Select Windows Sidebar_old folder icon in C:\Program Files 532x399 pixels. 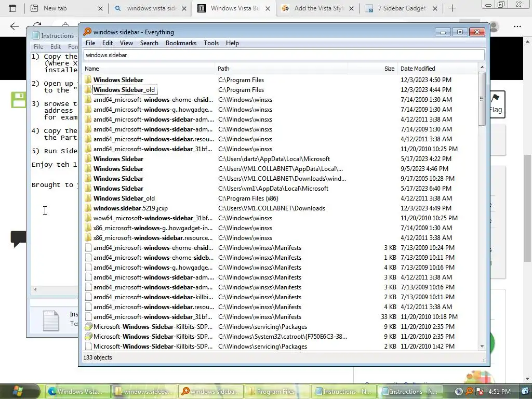tap(88, 89)
